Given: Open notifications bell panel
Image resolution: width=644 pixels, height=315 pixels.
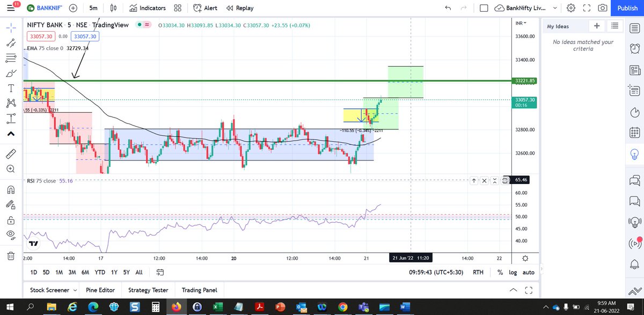Looking at the screenshot, I should click(635, 265).
